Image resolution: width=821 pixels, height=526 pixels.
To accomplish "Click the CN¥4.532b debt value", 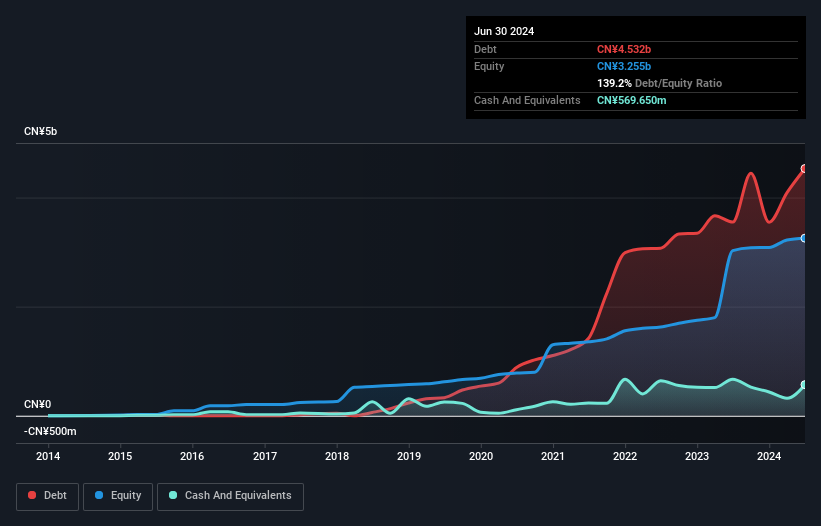I will [x=624, y=49].
